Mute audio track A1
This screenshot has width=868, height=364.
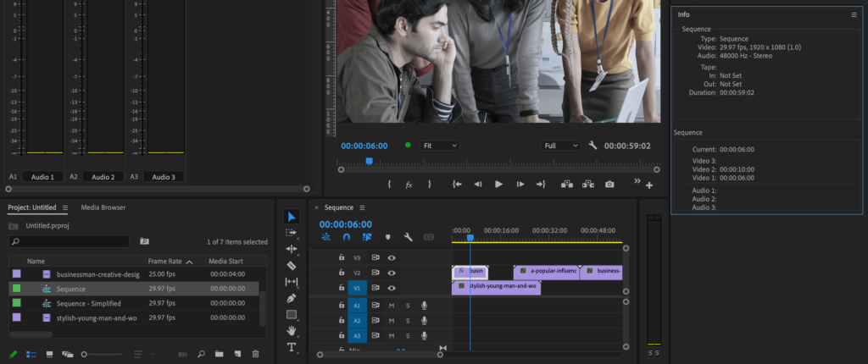point(392,306)
